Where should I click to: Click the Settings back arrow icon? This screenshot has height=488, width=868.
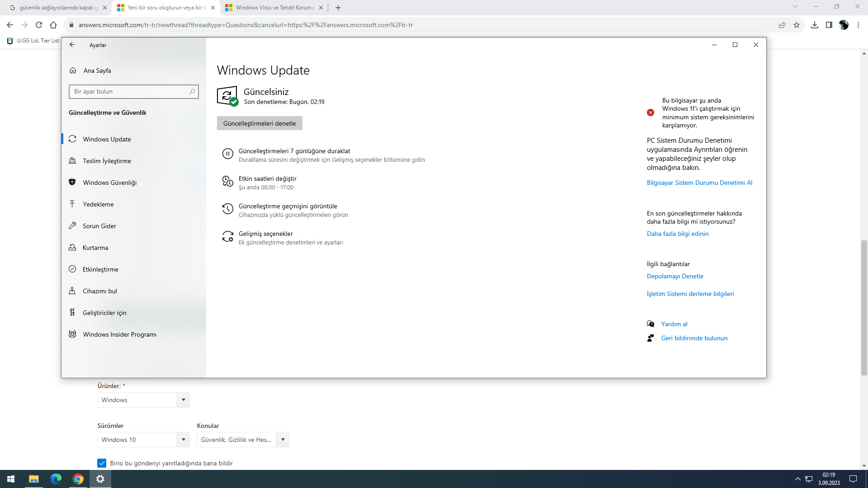[x=72, y=45]
